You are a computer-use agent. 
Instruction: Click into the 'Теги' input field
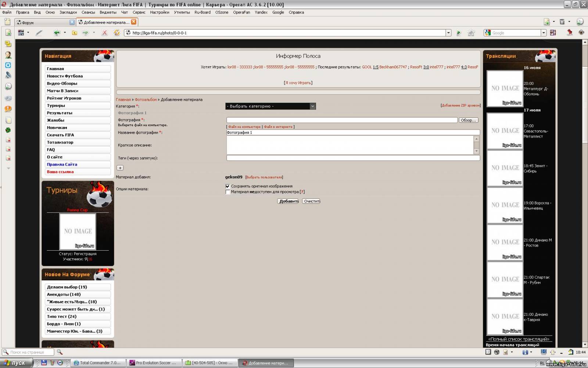[353, 158]
